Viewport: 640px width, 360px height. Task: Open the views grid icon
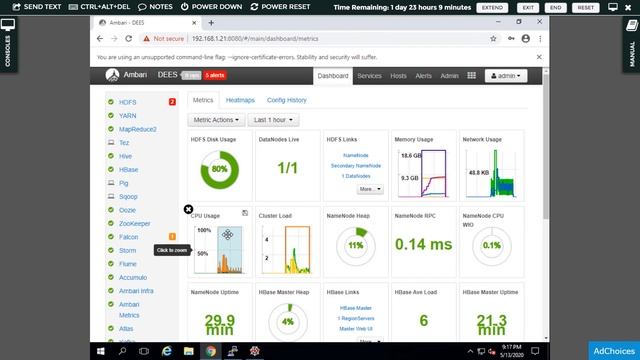(471, 76)
